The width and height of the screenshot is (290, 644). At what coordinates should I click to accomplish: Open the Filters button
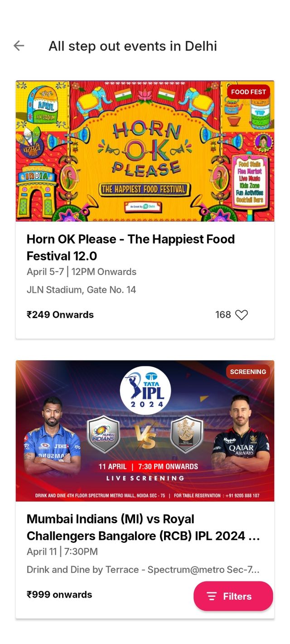(233, 596)
